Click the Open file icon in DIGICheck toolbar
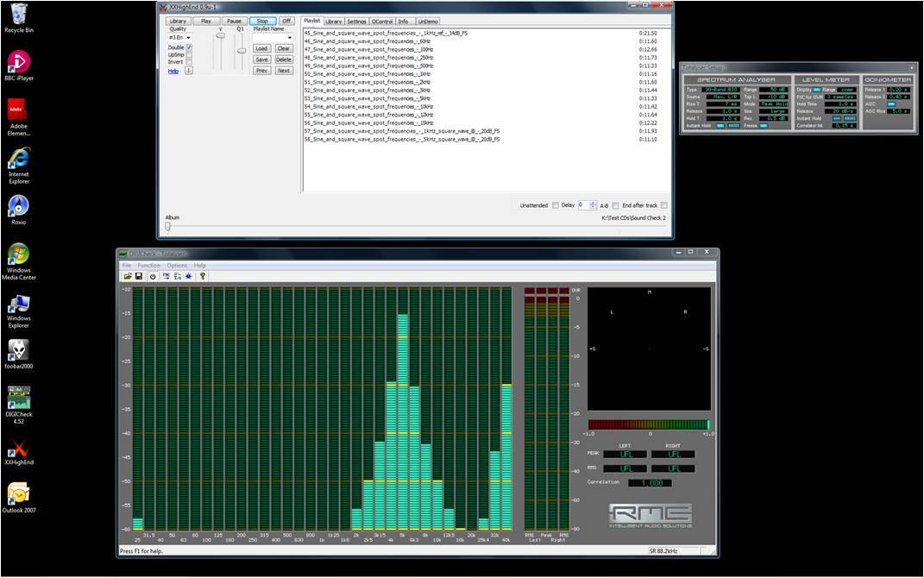Viewport: 924px width, 578px height. click(x=128, y=276)
